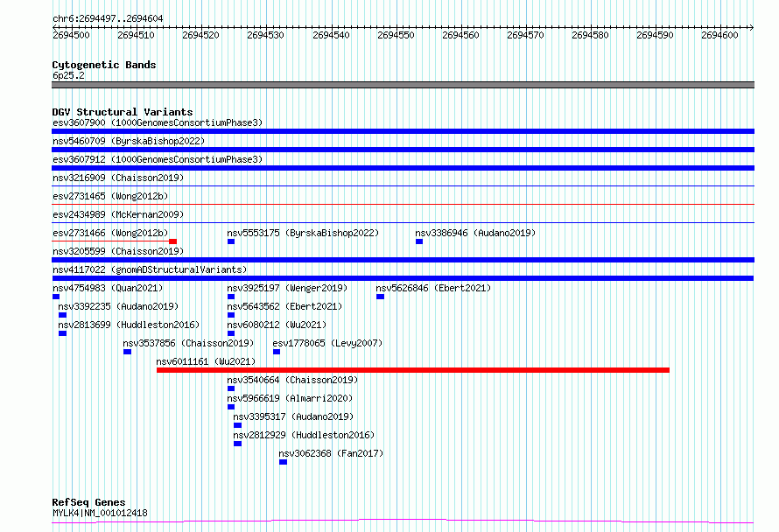779x532 pixels.
Task: Open the esv2731465 (Wong2012b) variant label
Action: (110, 196)
